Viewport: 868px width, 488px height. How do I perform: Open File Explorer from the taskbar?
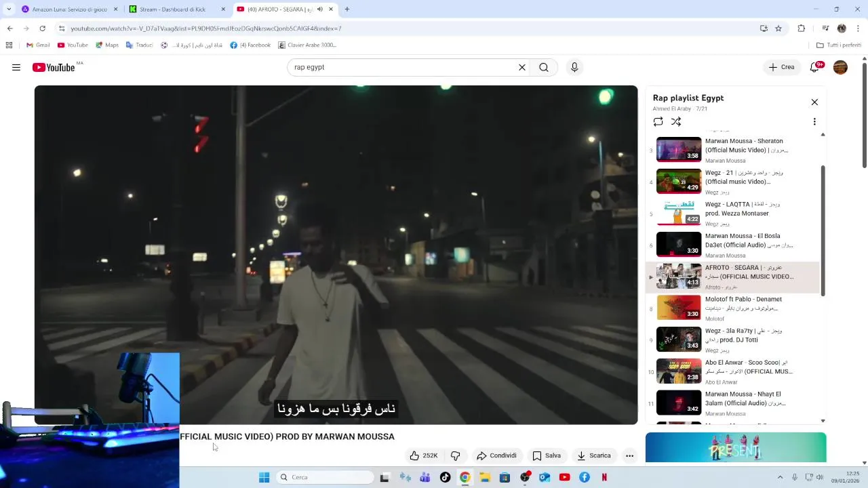pos(485,477)
